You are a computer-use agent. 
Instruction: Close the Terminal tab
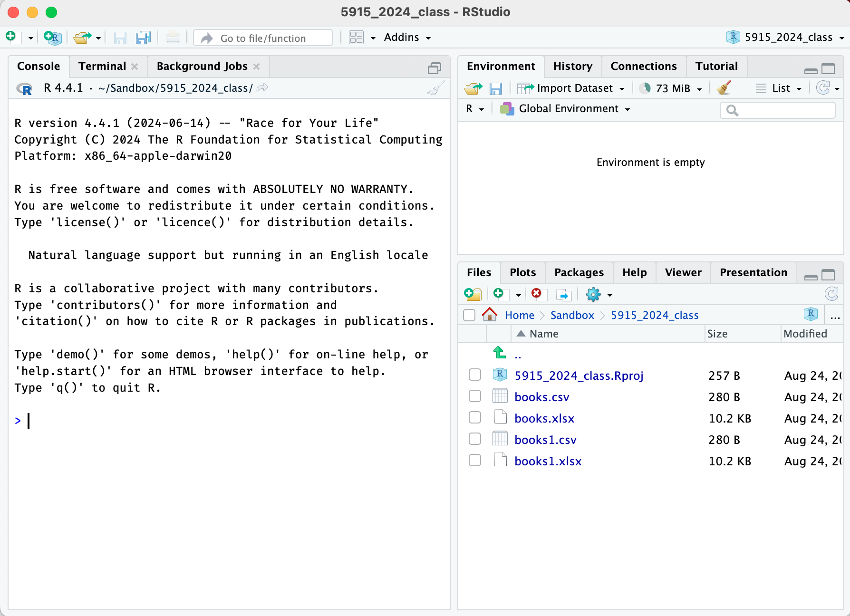(x=135, y=67)
